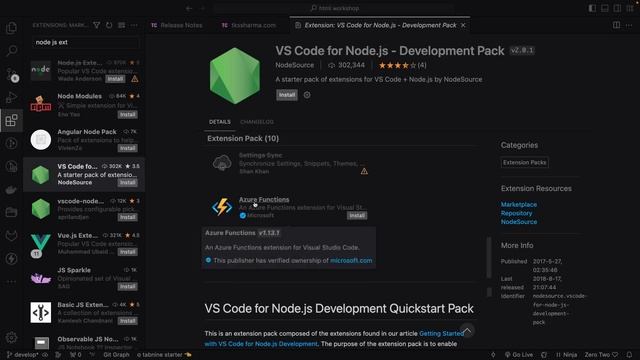
Task: Open Source Control view in activity bar
Action: tap(11, 74)
